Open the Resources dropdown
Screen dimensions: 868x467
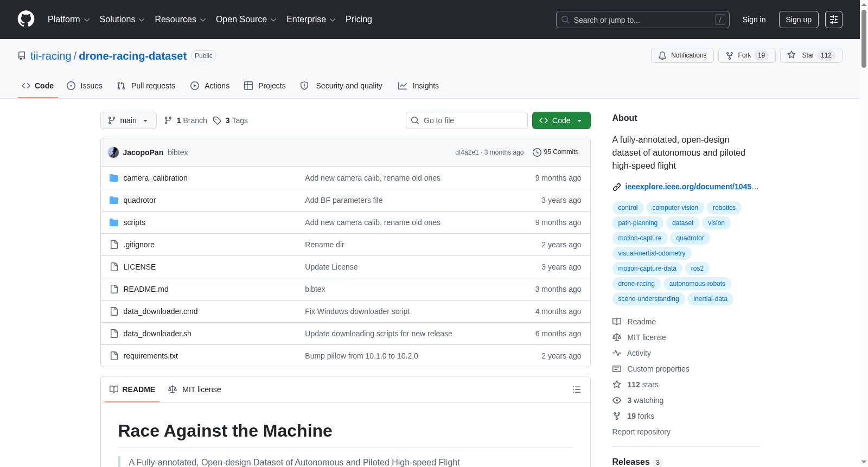point(180,20)
